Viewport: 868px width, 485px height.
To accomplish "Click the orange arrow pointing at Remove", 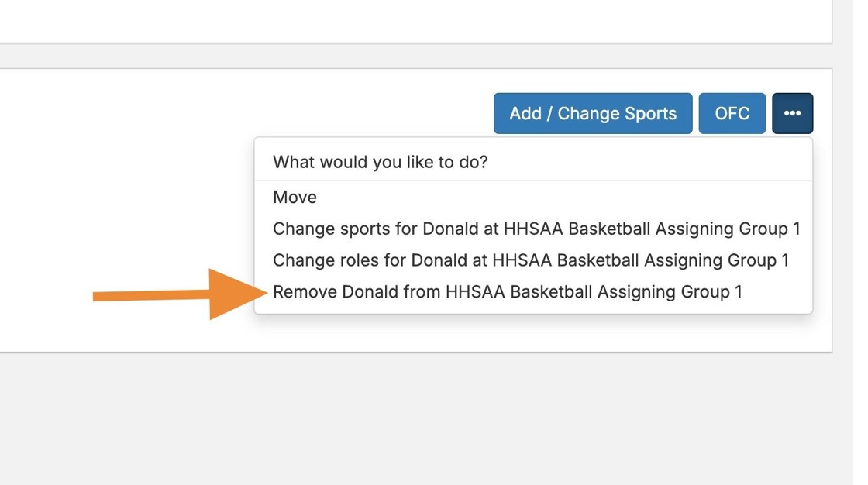I will pyautogui.click(x=180, y=294).
